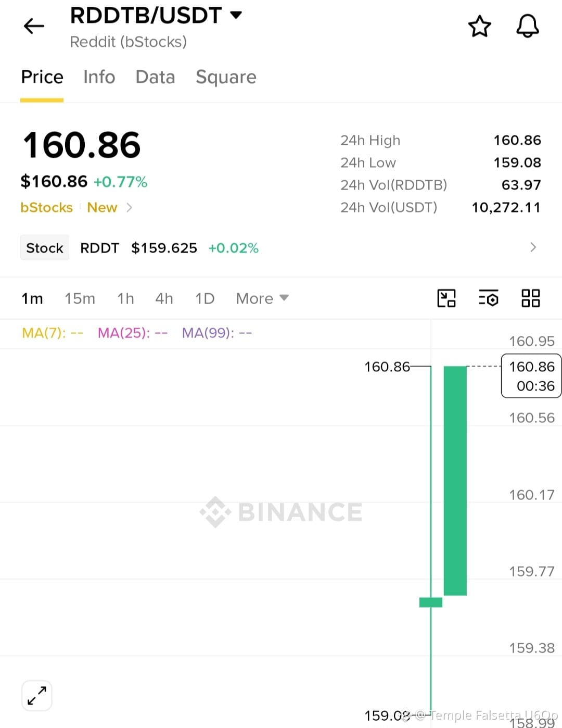
Task: Select the 4h chart interval
Action: tap(164, 298)
